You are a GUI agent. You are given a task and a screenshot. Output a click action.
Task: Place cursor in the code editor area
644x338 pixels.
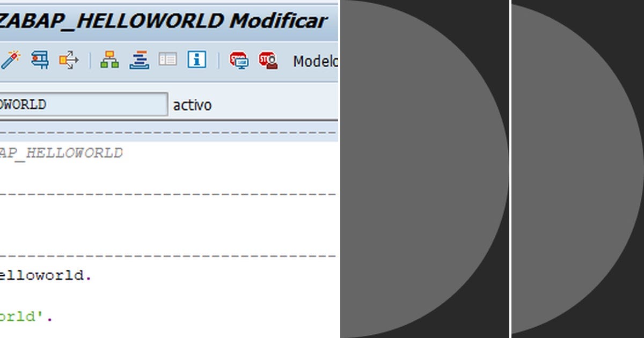click(161, 225)
